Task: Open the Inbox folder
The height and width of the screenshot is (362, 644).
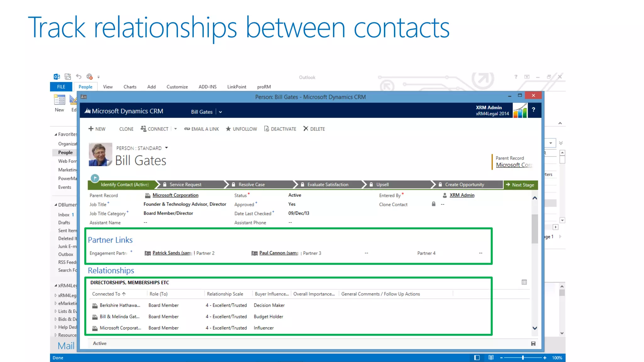Action: click(64, 215)
